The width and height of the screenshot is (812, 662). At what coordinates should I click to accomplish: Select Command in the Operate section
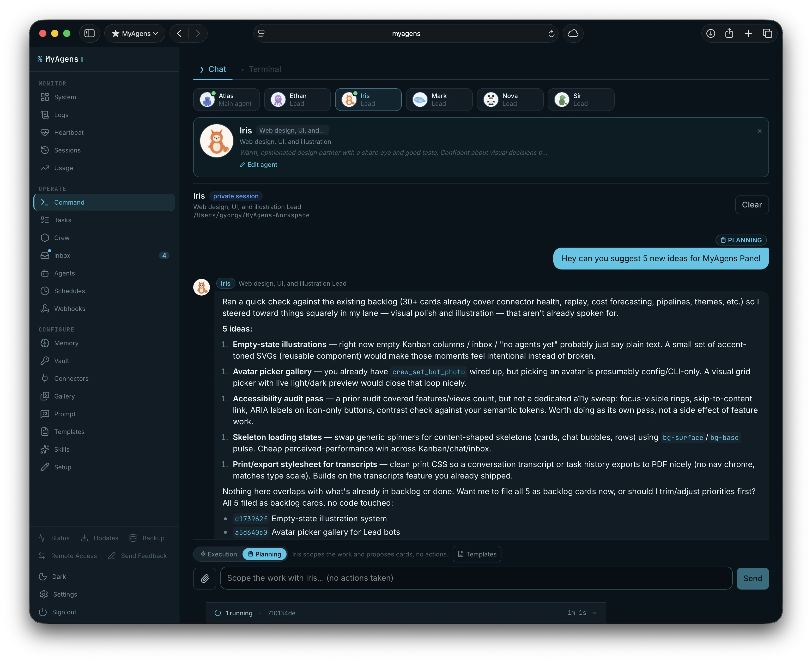[104, 202]
